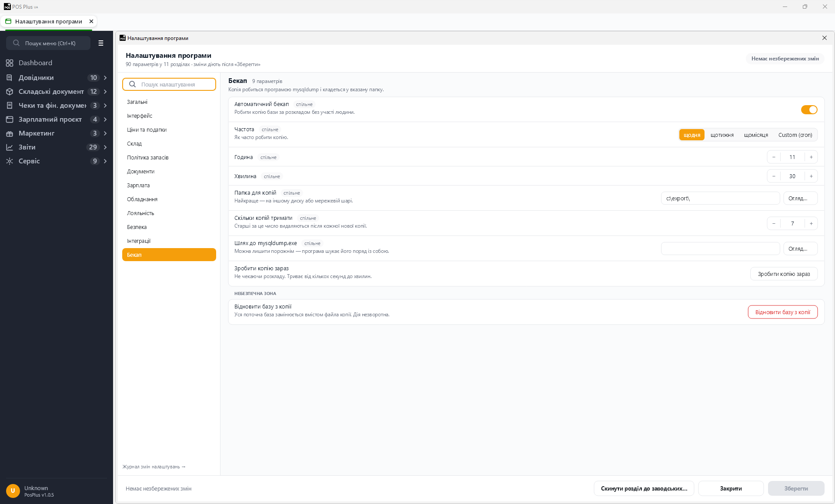The height and width of the screenshot is (504, 835).
Task: Click the Закрити button
Action: tap(731, 488)
